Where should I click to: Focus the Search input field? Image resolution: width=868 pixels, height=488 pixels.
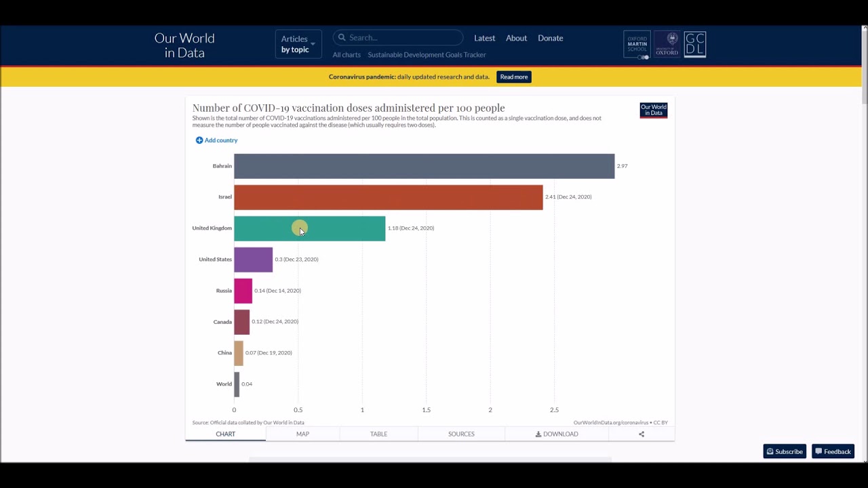[x=403, y=38]
